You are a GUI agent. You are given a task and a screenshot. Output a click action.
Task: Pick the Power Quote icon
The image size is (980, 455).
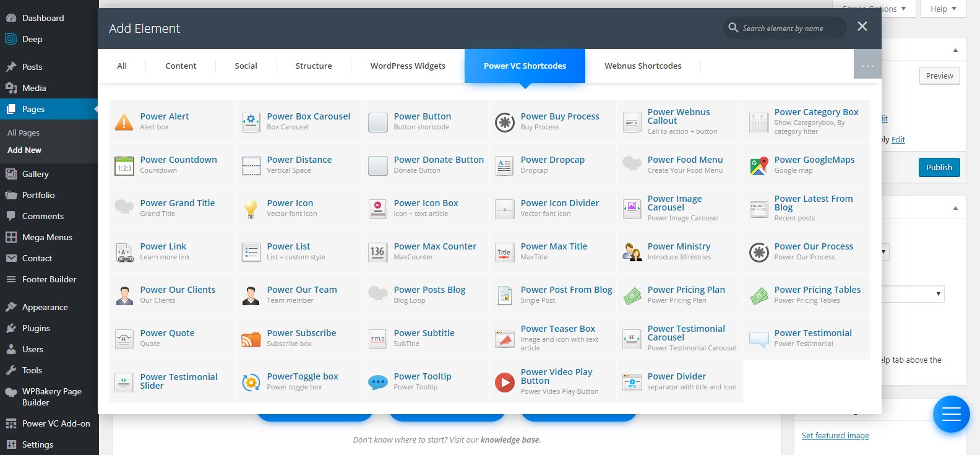click(124, 339)
